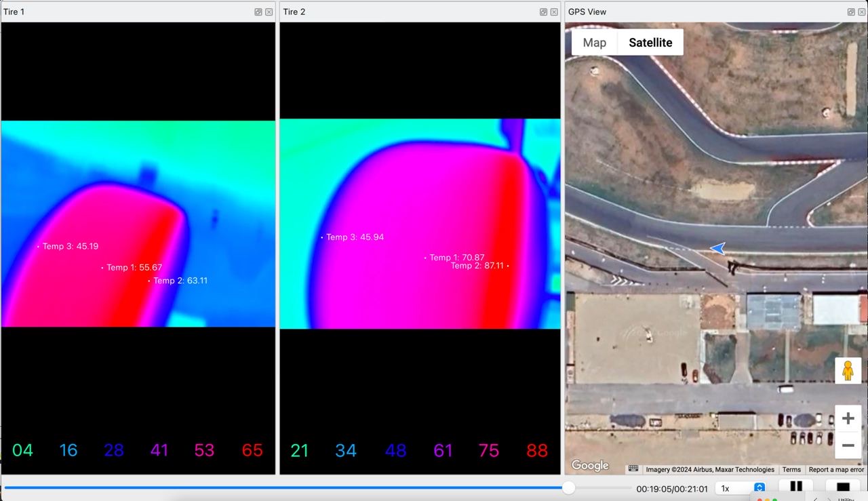Click the purple 61 scale value in Tire 2
868x501 pixels.
pos(443,450)
